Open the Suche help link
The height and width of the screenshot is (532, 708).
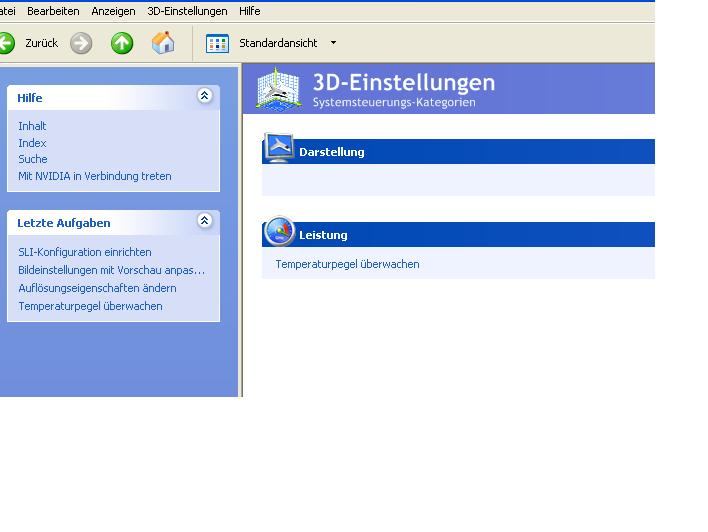(33, 159)
